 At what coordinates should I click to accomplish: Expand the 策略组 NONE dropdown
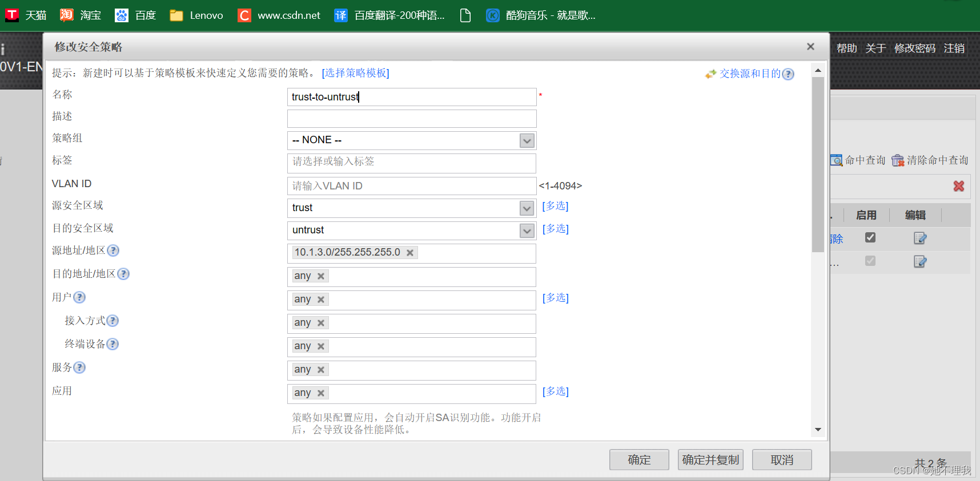527,140
